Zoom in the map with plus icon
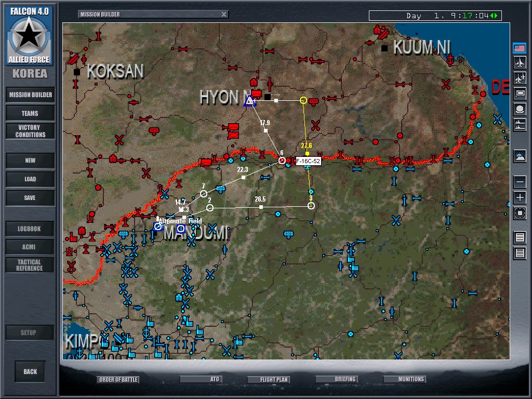This screenshot has width=532, height=399. tap(519, 197)
